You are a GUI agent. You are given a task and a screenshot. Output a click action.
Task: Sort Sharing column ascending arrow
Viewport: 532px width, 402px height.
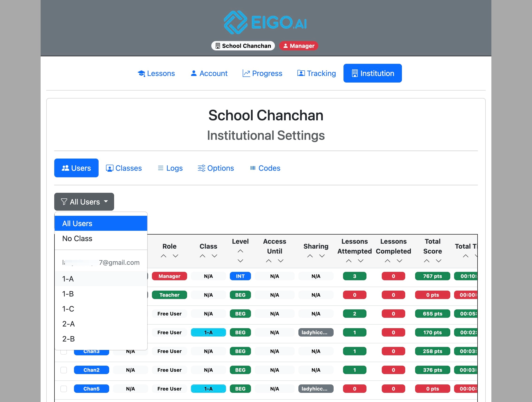click(310, 256)
